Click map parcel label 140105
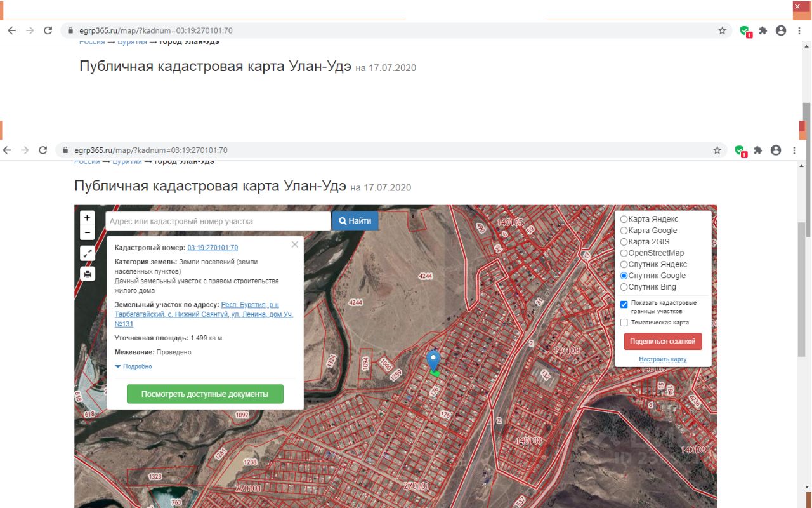Screen dimensions: 812x508 pos(511,222)
